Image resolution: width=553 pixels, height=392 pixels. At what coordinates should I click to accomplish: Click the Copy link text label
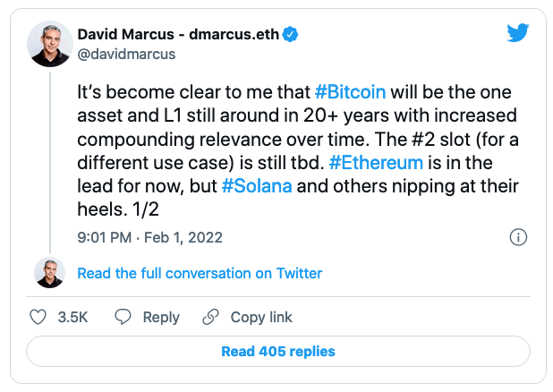click(x=261, y=317)
